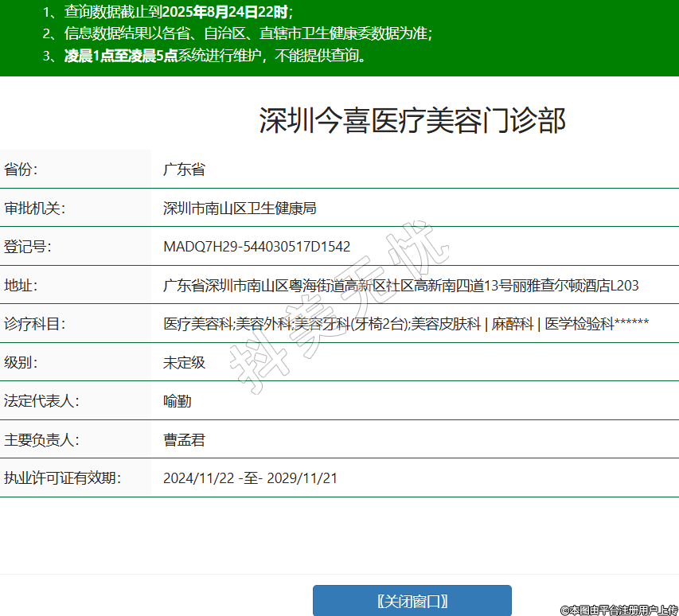Click the main person in charge 曹孟君
Screen dimensions: 679x616
tap(184, 440)
